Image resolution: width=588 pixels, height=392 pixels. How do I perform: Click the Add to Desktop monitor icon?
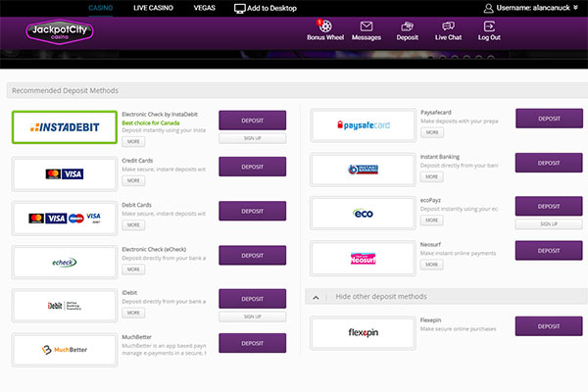[240, 8]
